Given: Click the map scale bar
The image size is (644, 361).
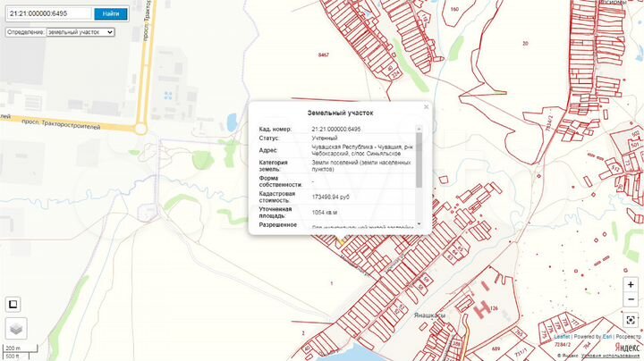Looking at the screenshot, I should (13, 351).
